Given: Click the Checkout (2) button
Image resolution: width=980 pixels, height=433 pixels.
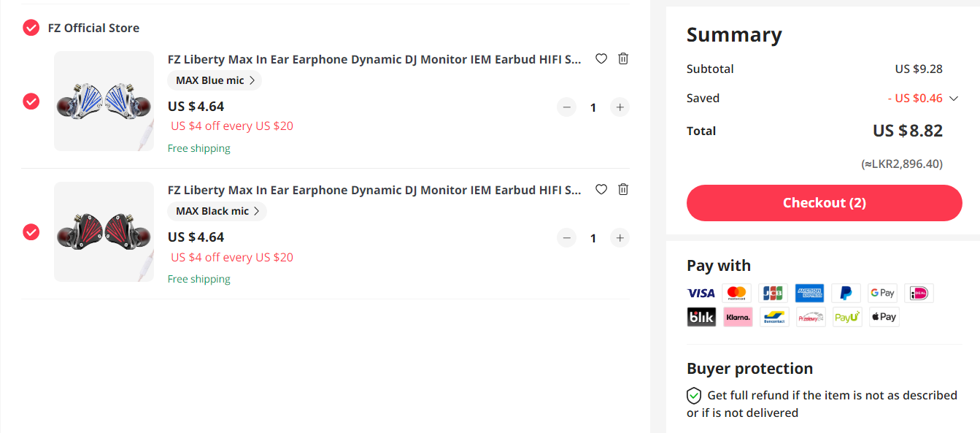Looking at the screenshot, I should click(x=825, y=203).
